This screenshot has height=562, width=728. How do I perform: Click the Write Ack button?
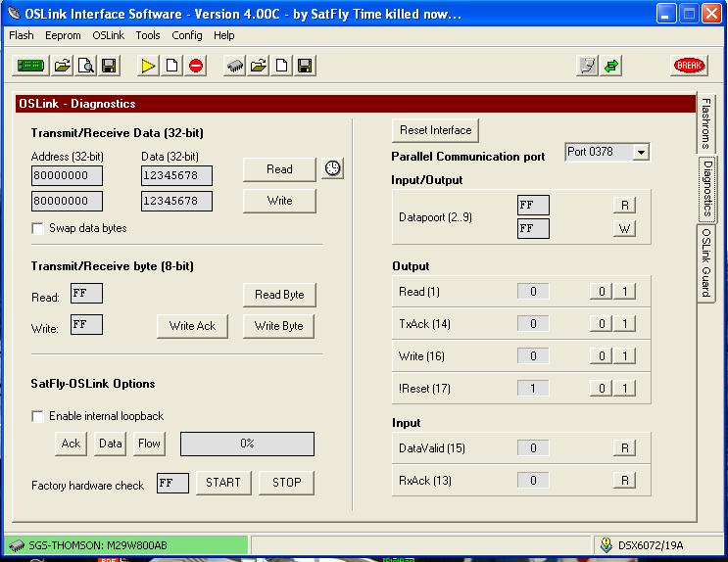click(x=192, y=326)
